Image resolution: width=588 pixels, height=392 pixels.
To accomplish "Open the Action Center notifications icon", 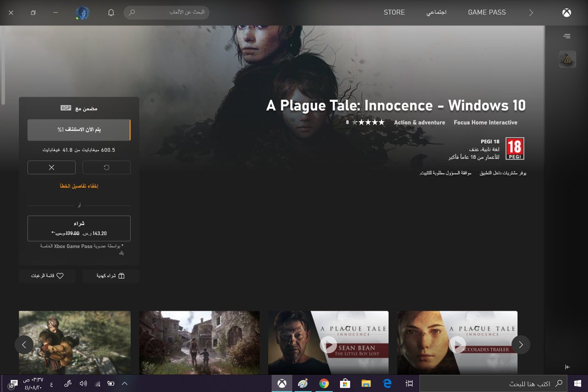I will (12, 384).
